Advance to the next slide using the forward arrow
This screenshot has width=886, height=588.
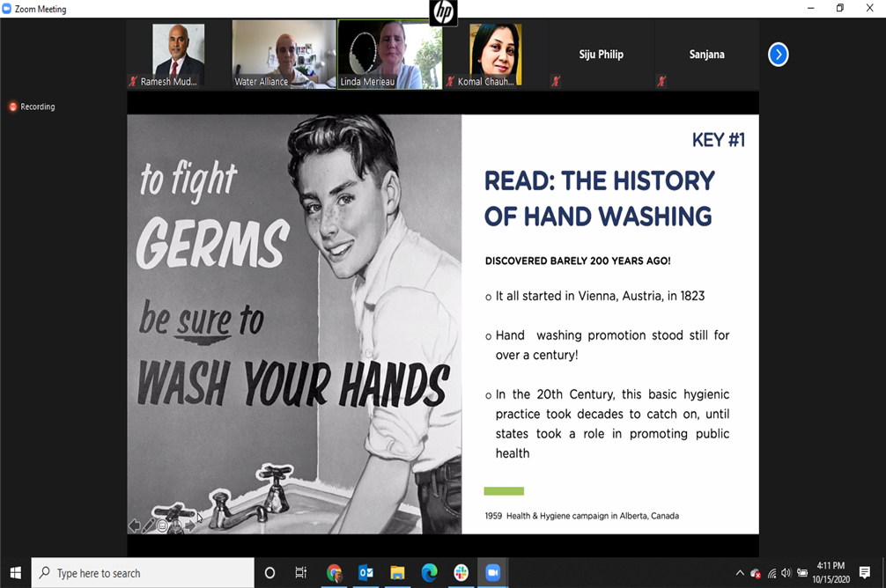click(190, 526)
